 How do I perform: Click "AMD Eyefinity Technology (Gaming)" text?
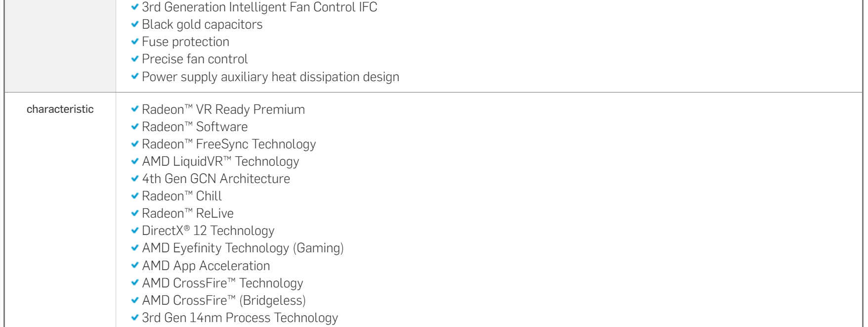242,248
